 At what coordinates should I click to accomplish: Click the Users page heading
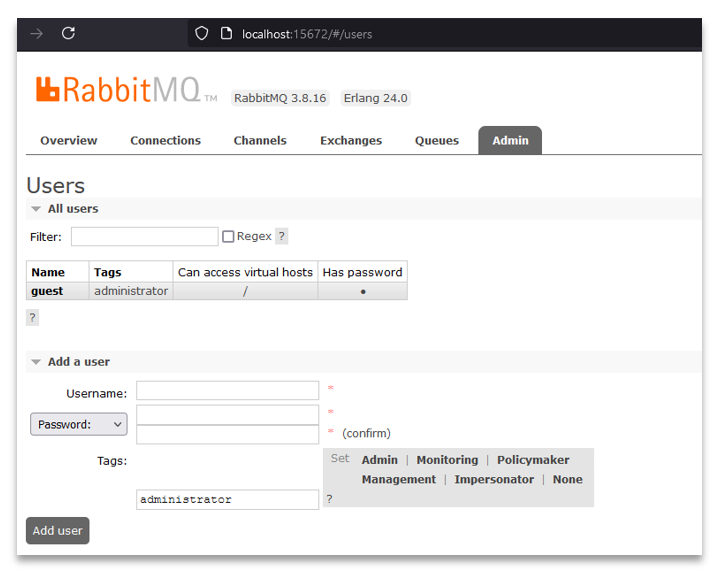(55, 185)
